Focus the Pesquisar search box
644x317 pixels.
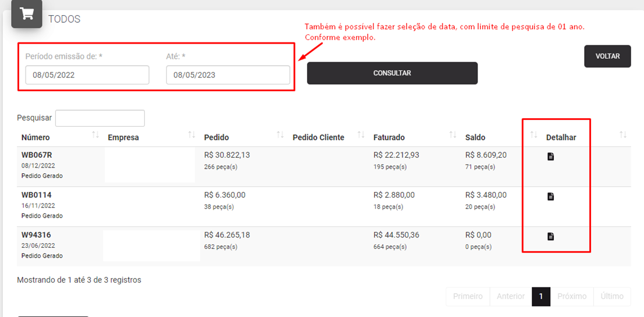pos(100,118)
